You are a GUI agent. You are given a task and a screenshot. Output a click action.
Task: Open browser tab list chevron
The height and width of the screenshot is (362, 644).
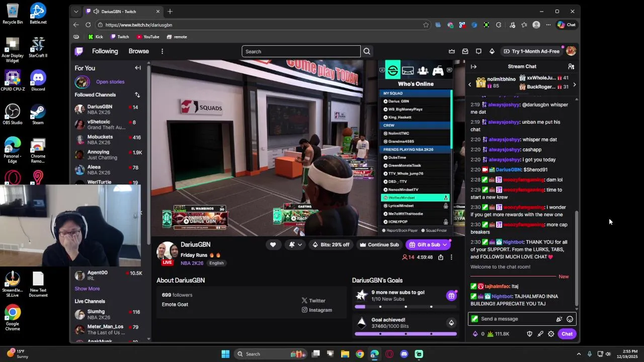point(76,12)
